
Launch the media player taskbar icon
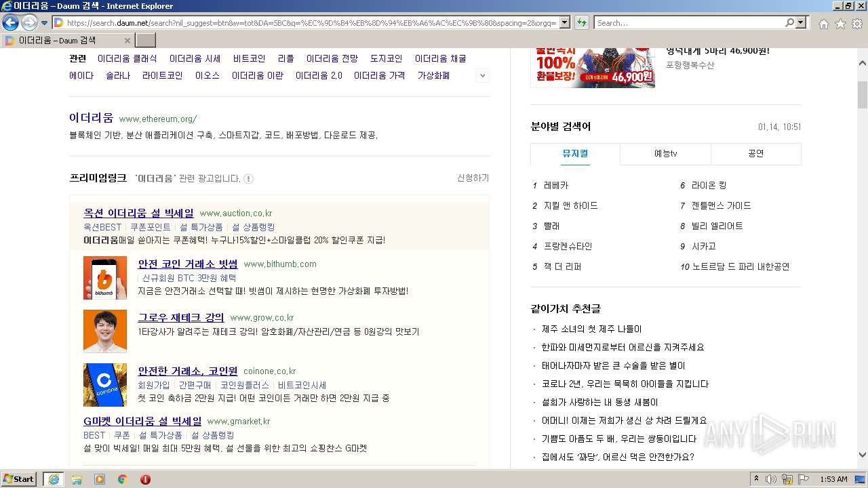click(100, 479)
